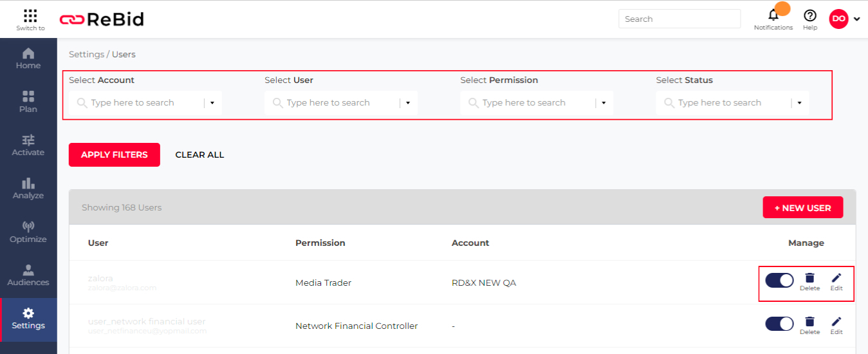Open the Help question mark icon
The height and width of the screenshot is (354, 868).
(810, 16)
